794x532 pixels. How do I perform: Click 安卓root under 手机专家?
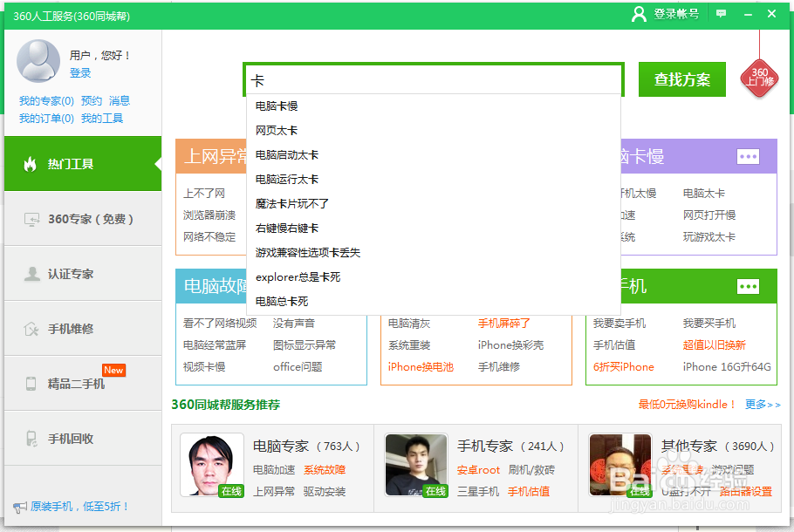pos(478,470)
